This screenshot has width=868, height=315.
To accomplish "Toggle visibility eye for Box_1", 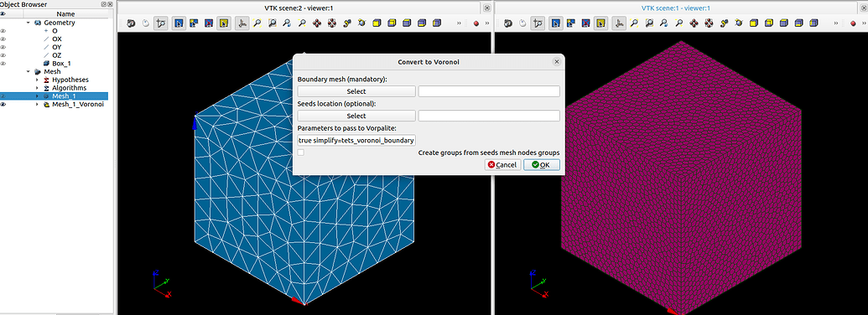I will point(3,64).
